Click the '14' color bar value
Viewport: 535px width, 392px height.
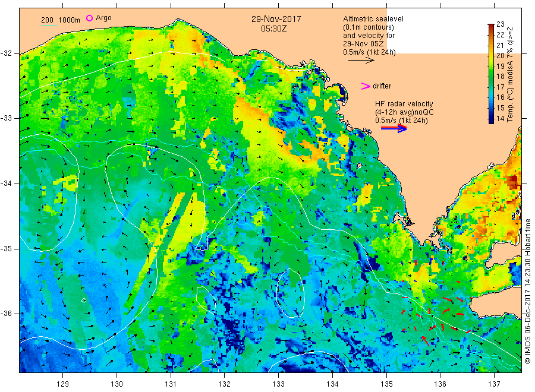point(500,119)
